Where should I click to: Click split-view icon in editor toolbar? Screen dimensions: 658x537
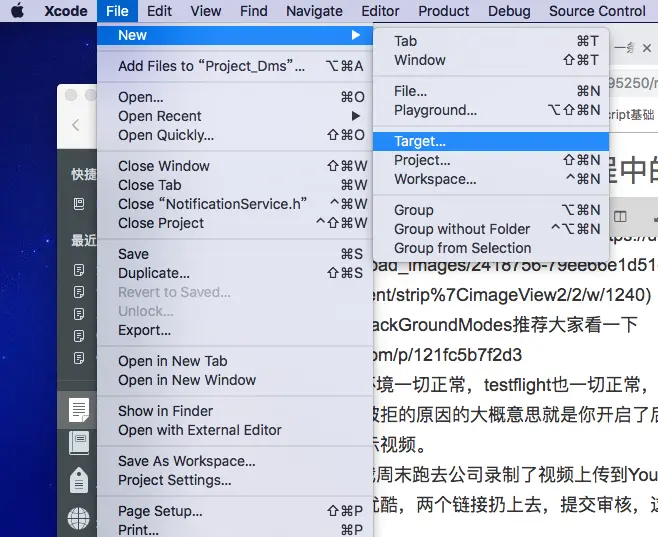tap(620, 217)
